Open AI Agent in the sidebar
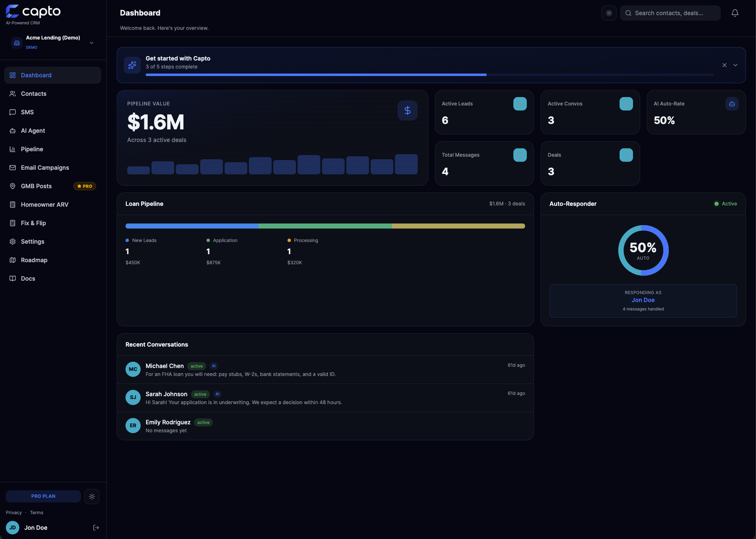 (52, 131)
